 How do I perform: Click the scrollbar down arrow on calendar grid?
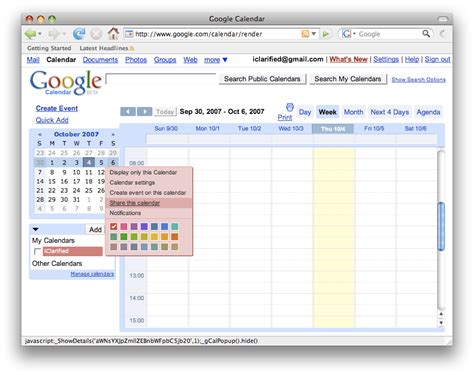(x=441, y=323)
